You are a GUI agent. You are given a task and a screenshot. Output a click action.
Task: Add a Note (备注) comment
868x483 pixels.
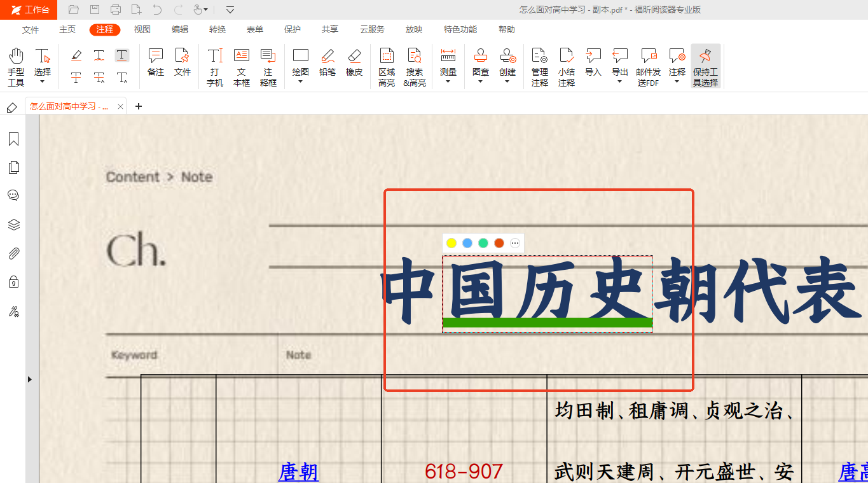[x=156, y=62]
